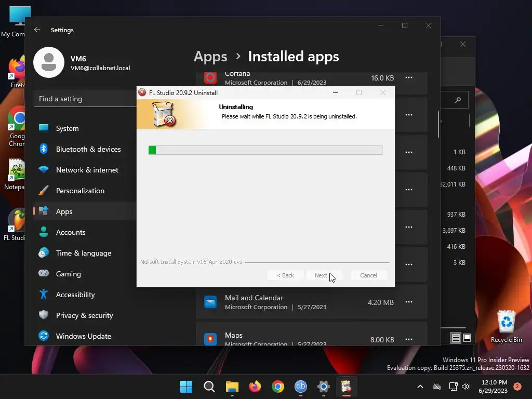Click the VM6 user avatar

tap(49, 62)
